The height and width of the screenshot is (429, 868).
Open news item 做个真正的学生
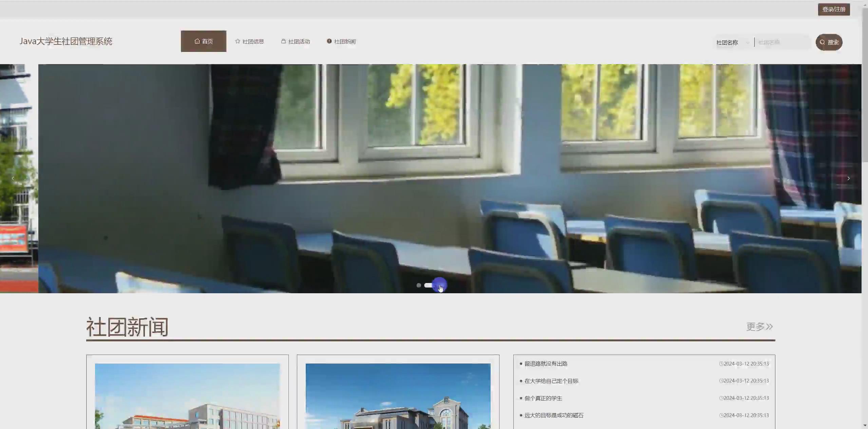click(x=543, y=398)
